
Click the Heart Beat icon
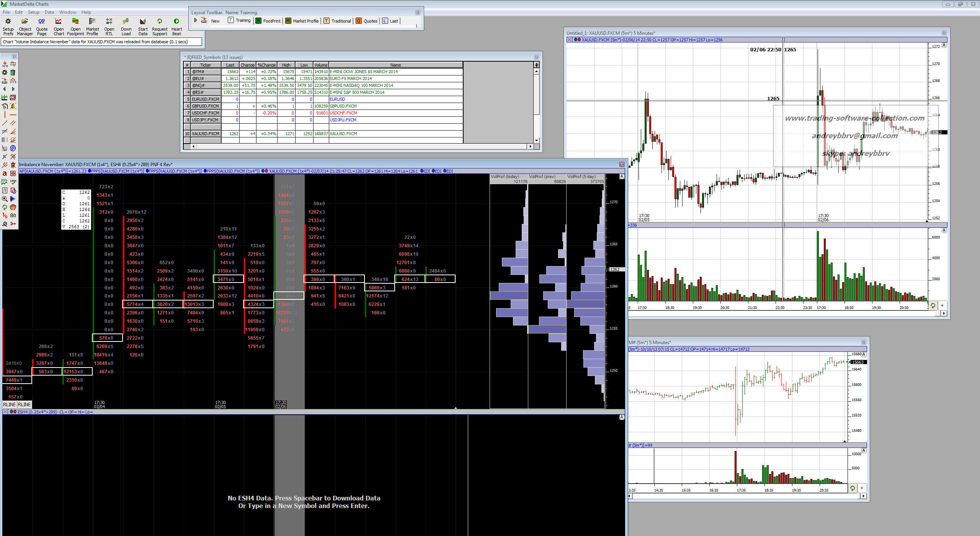point(176,22)
